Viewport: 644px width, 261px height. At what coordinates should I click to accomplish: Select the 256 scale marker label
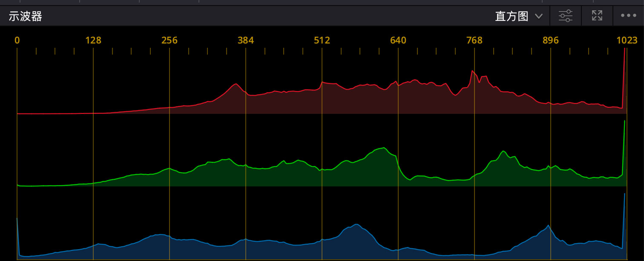coord(170,41)
